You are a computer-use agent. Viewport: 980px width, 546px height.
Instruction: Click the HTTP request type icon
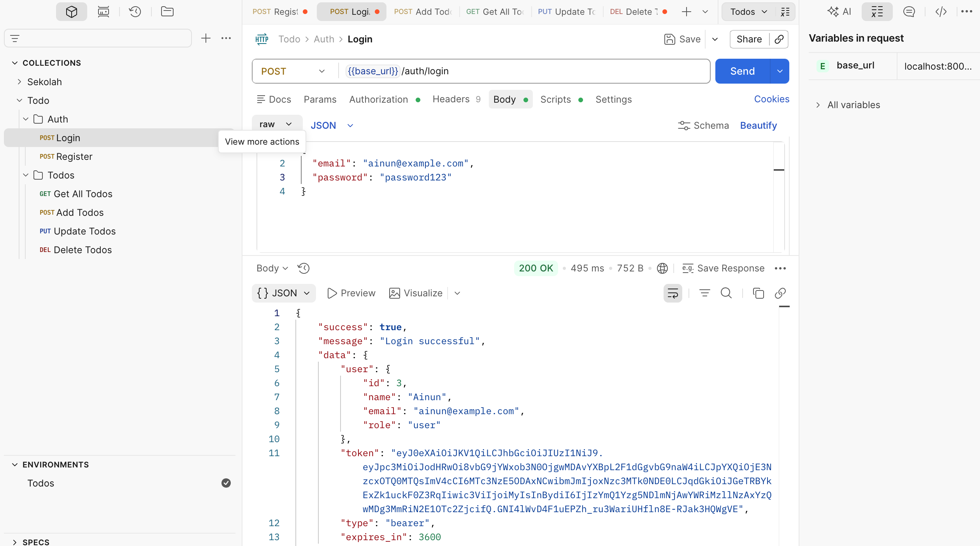[262, 39]
